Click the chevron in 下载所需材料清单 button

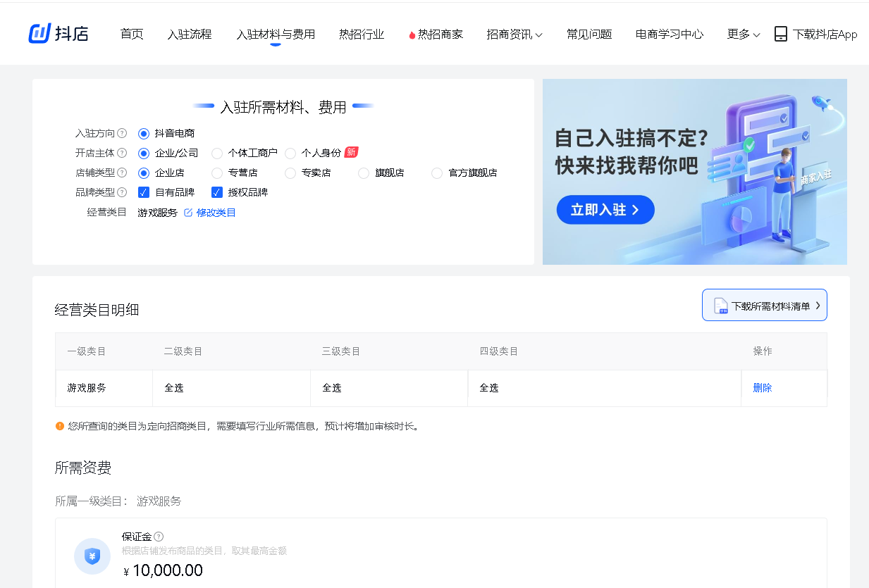pos(818,306)
